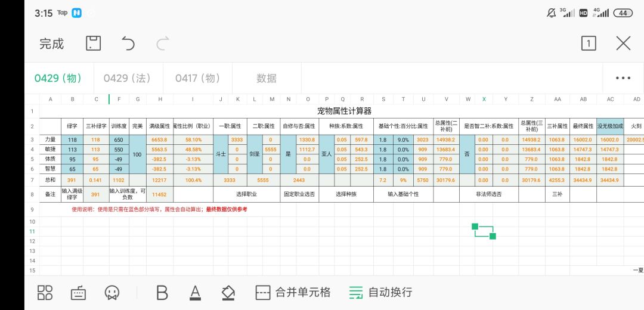Switch to the 数据 sheet tab
Viewport: 644px width, 310px height.
[267, 78]
